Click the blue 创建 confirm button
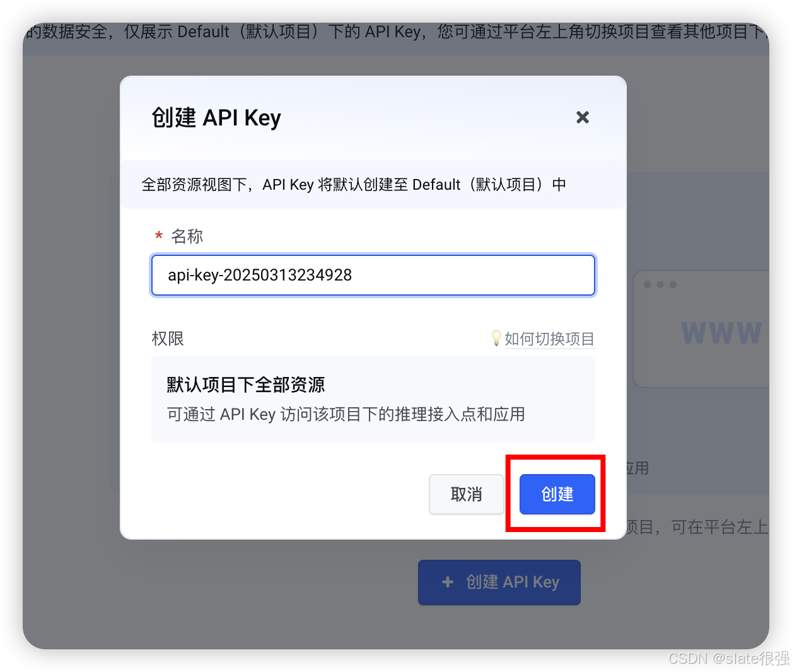 tap(557, 494)
